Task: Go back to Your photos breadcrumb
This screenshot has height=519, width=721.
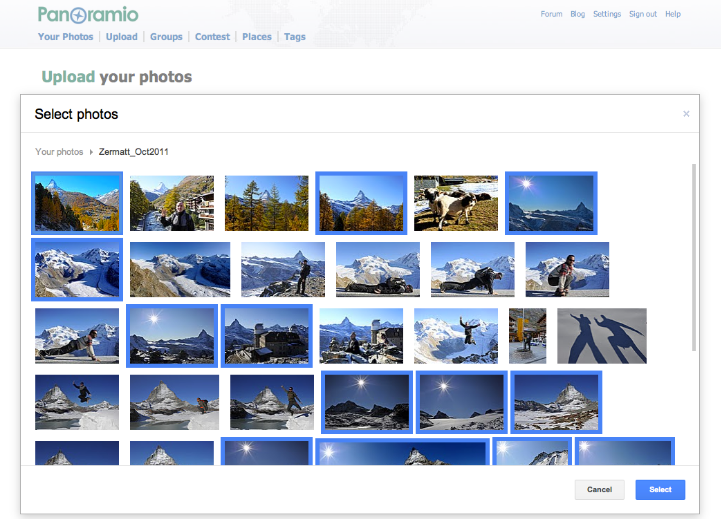Action: tap(59, 152)
